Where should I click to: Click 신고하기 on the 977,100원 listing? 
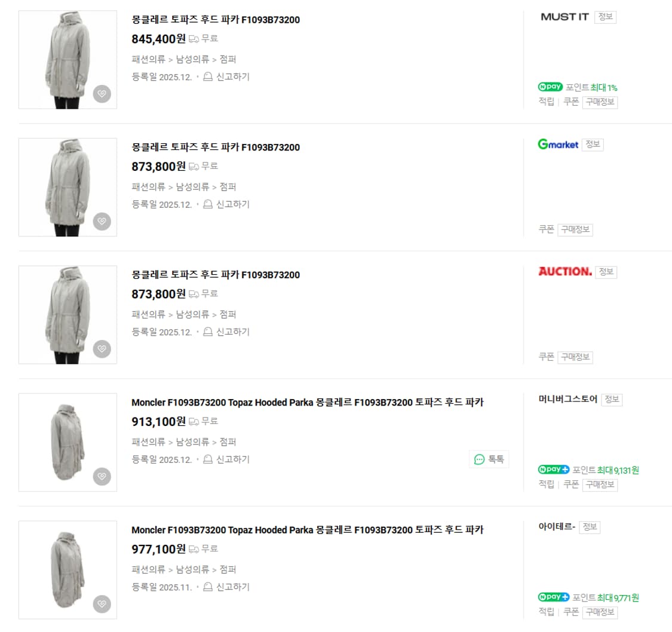(x=226, y=587)
